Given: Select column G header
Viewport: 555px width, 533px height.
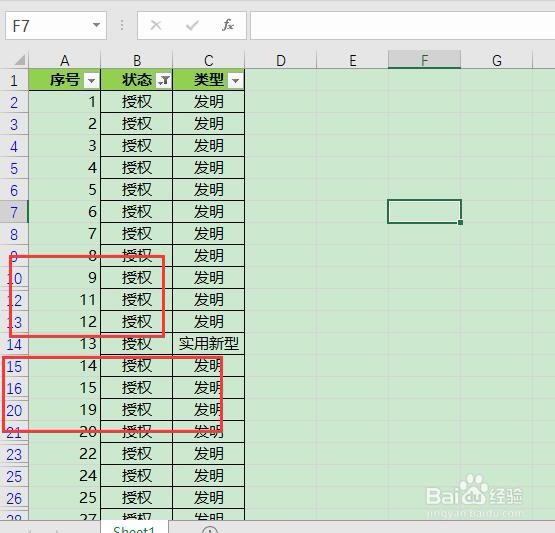Looking at the screenshot, I should (497, 60).
